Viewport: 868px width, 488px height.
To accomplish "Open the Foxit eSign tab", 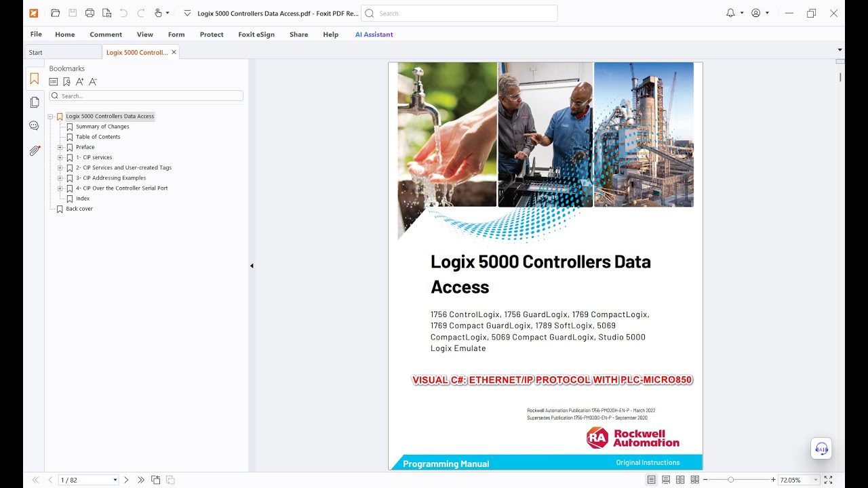I will (x=256, y=35).
